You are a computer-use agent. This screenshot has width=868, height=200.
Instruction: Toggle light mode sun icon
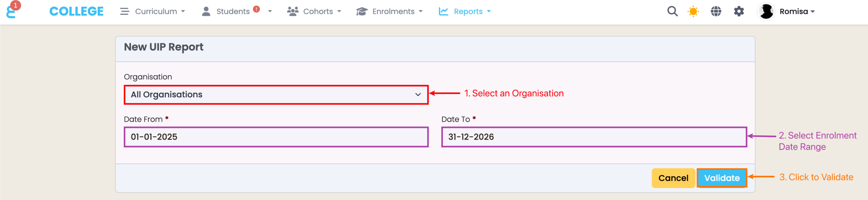point(693,12)
